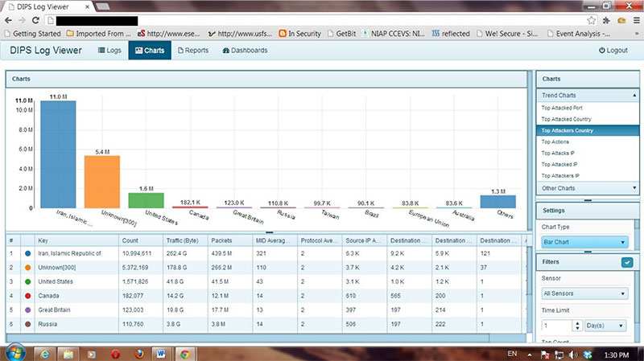
Task: Click the green United States bar
Action: click(146, 200)
